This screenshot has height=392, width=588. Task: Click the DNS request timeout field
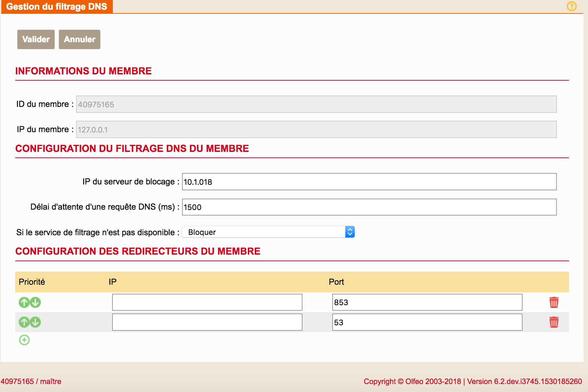369,207
